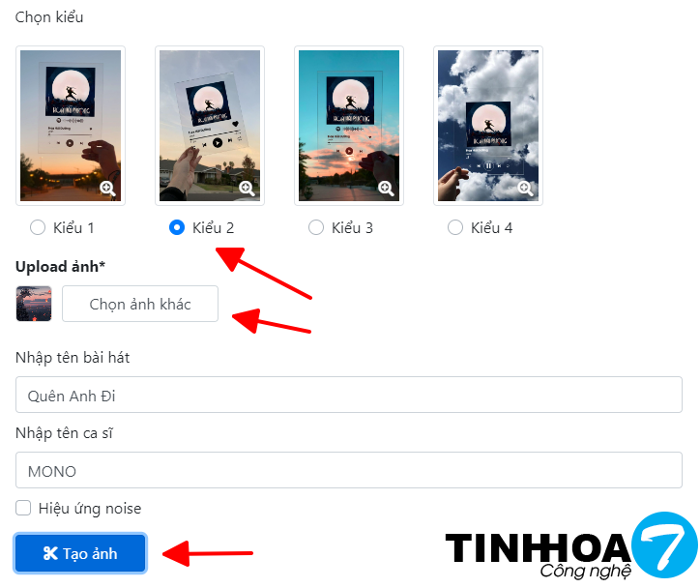
Task: Click the Kiểu 2 style preview image
Action: click(x=210, y=126)
